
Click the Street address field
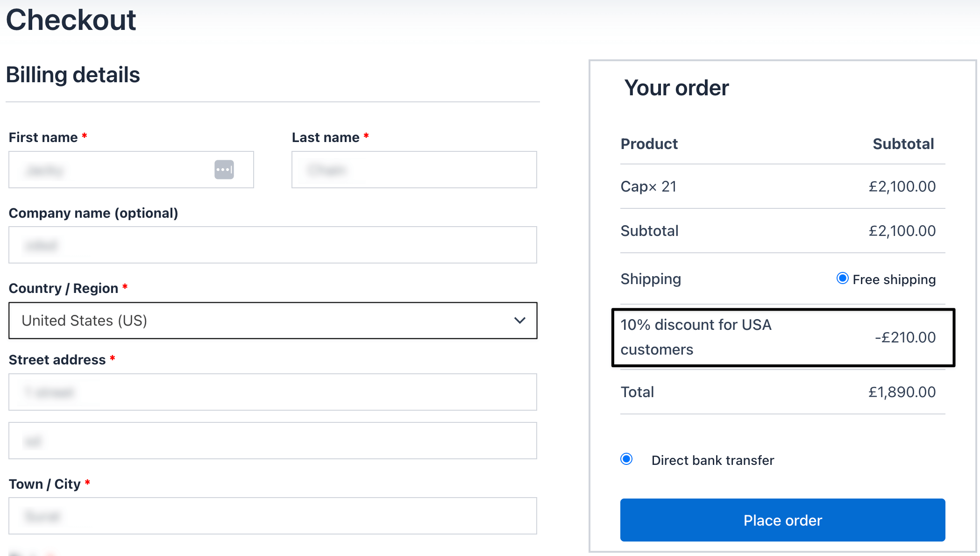click(x=272, y=392)
